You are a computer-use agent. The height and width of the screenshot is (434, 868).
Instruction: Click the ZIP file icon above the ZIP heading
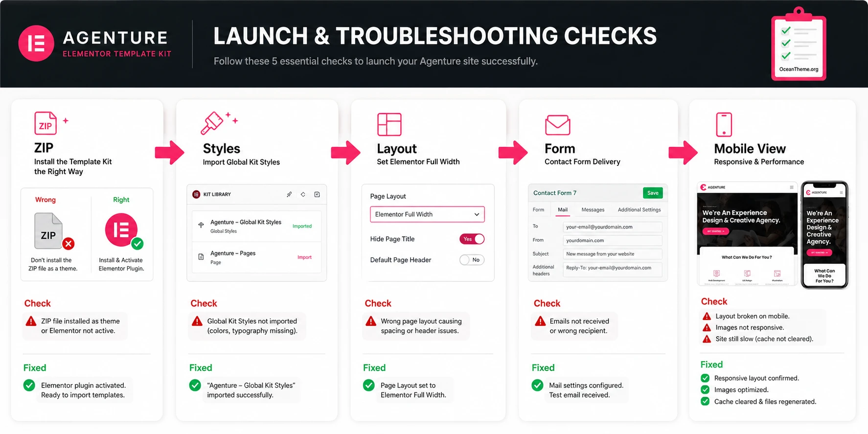point(46,123)
